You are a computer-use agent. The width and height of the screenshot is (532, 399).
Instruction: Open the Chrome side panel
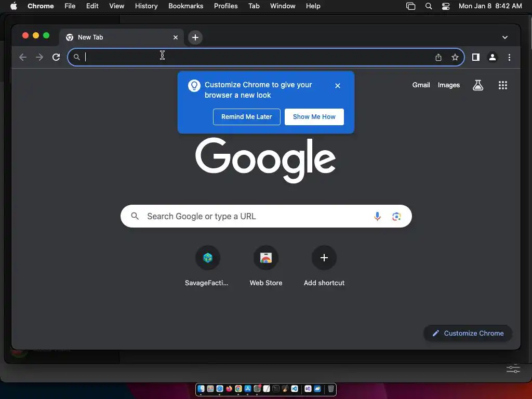pos(476,57)
